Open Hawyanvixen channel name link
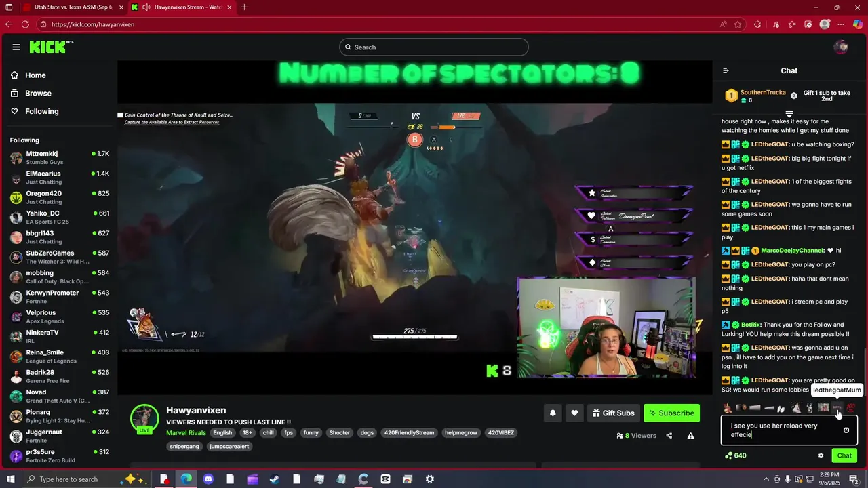Image resolution: width=868 pixels, height=488 pixels. [x=196, y=410]
